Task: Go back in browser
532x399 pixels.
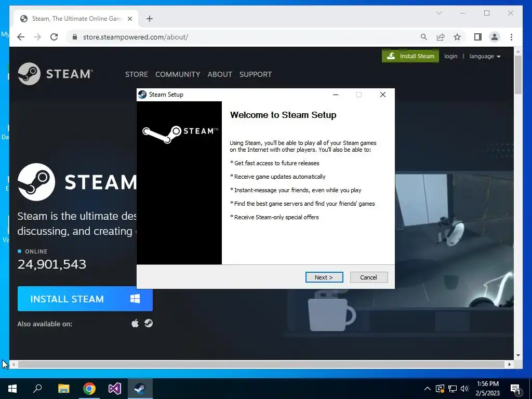Action: click(21, 37)
